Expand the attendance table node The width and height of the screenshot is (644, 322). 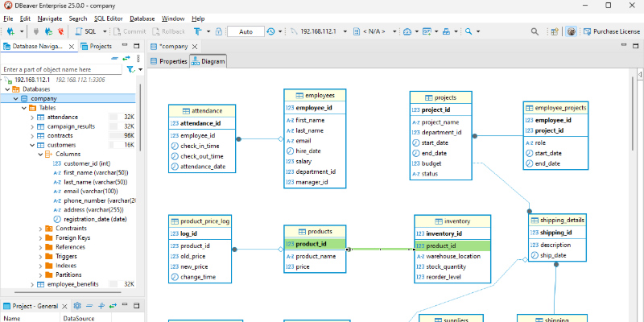[x=32, y=117]
